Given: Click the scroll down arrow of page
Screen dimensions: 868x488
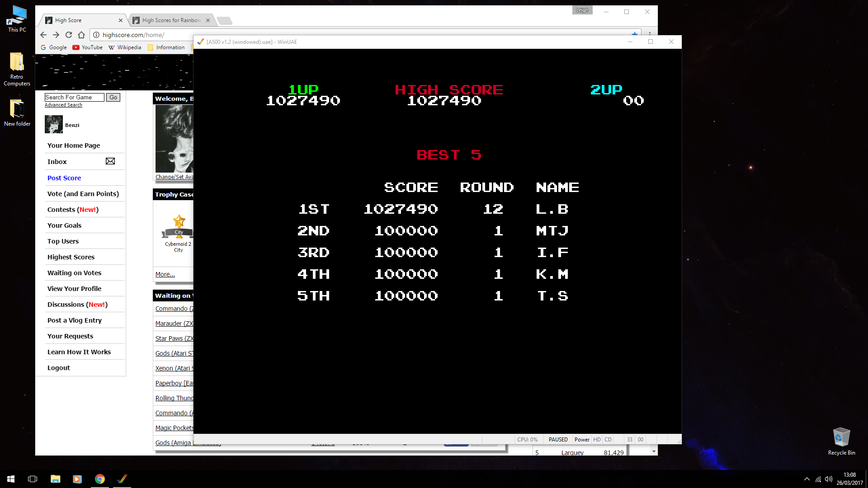Looking at the screenshot, I should tap(654, 451).
